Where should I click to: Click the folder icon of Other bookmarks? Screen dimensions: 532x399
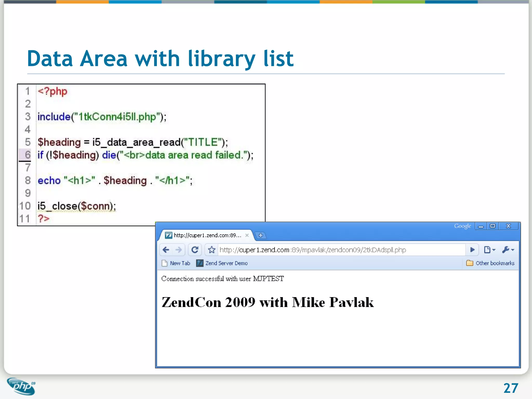pyautogui.click(x=470, y=263)
